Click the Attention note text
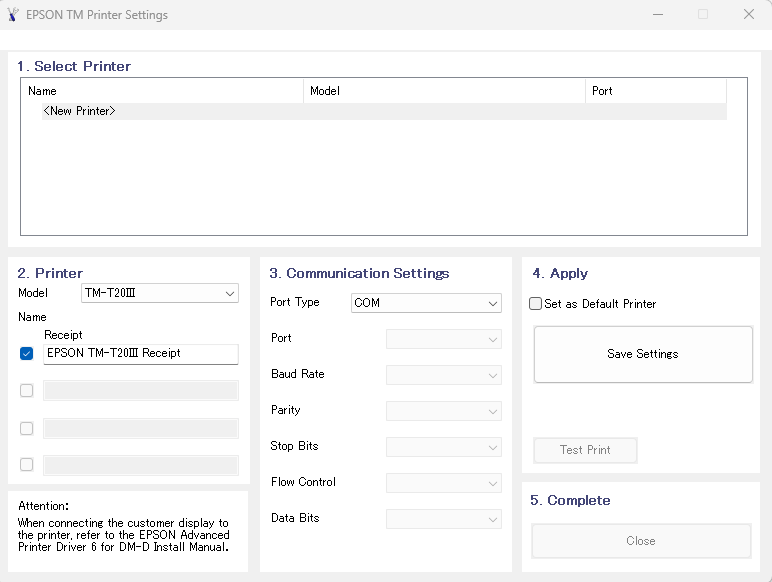The height and width of the screenshot is (582, 772). click(x=124, y=535)
